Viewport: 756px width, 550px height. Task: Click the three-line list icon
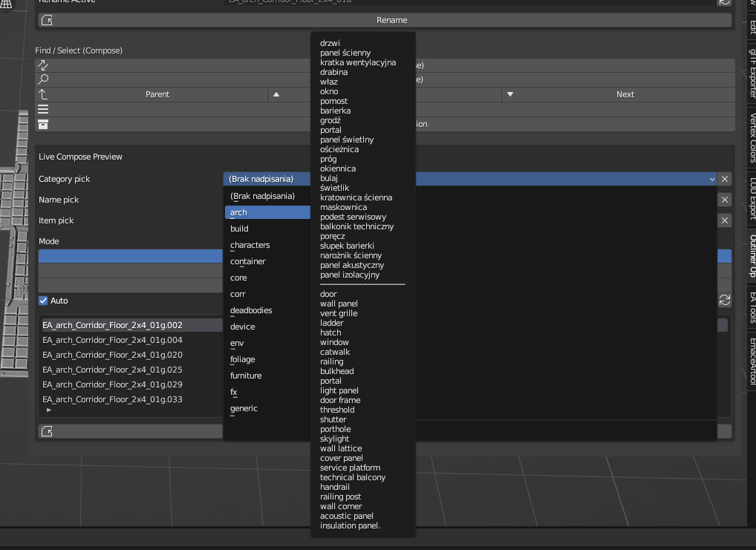(43, 109)
